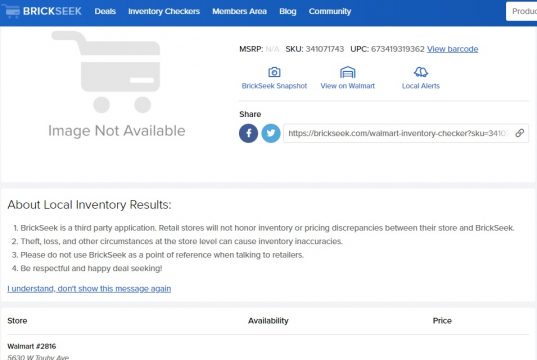
Task: Share via the Facebook icon
Action: (x=249, y=133)
